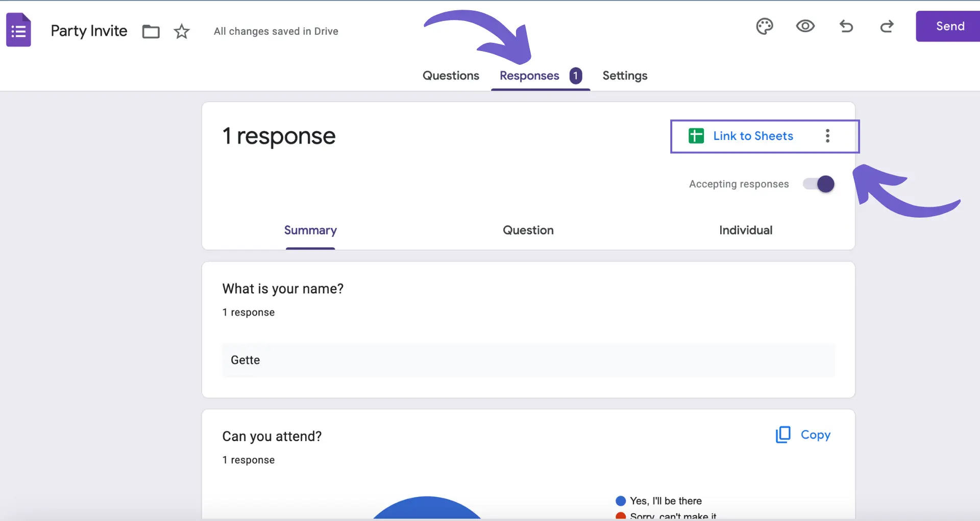Click the blue pie chart slice

click(x=427, y=509)
